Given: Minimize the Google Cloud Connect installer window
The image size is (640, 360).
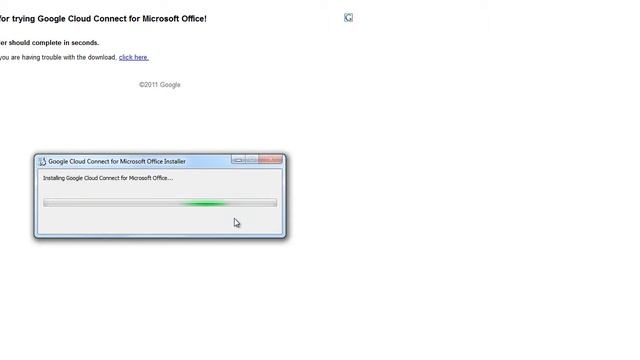Looking at the screenshot, I should (x=238, y=160).
